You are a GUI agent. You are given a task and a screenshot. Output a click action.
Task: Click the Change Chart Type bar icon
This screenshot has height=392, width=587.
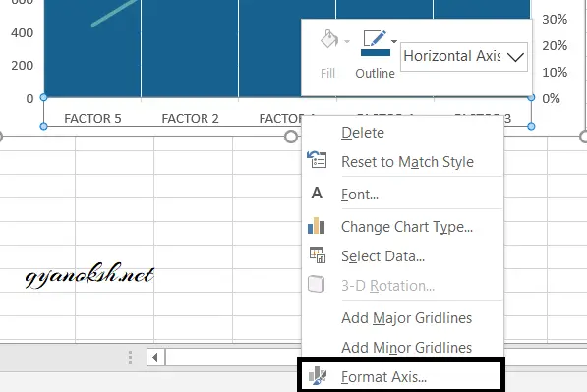coord(317,226)
